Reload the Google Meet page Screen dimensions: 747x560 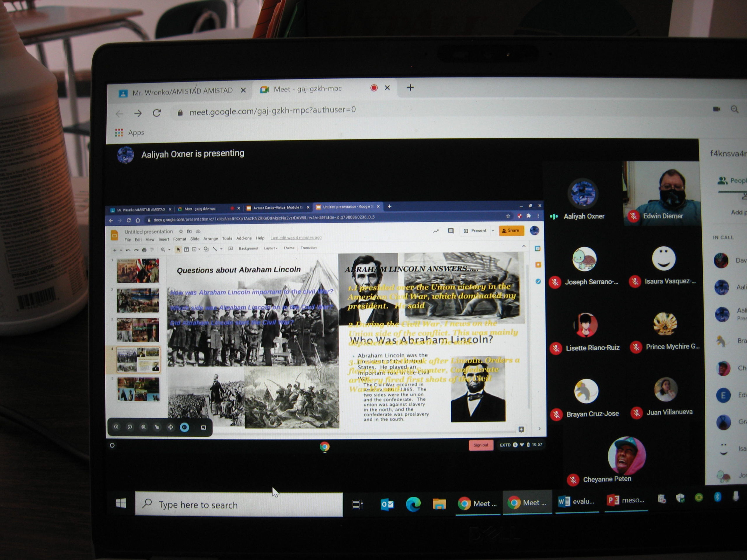point(157,113)
